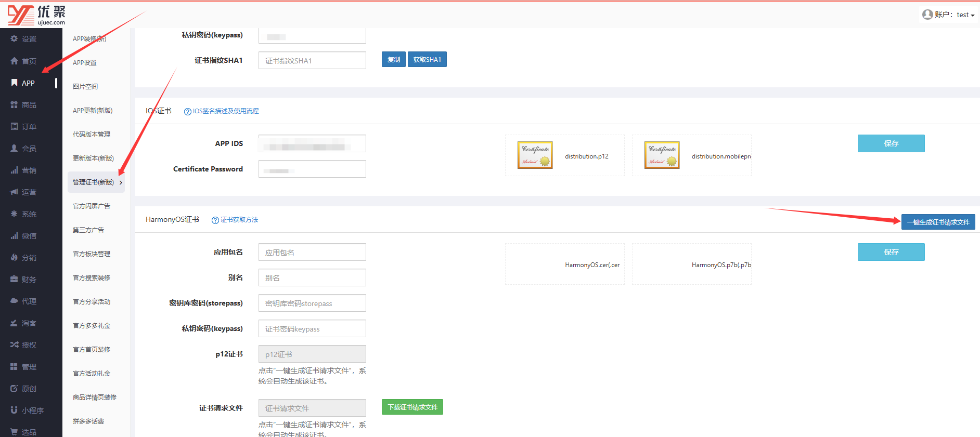Viewport: 980px width, 437px height.
Task: Click the APP IDS input field
Action: 312,143
